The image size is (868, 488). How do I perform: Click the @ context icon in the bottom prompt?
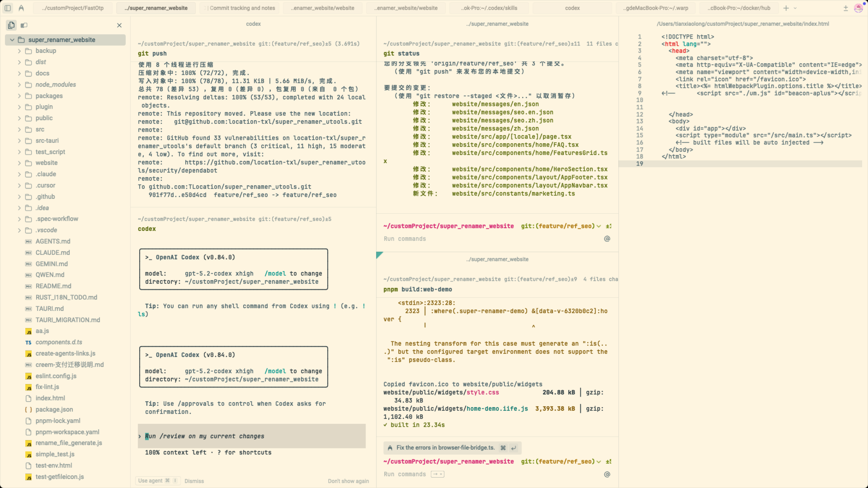pyautogui.click(x=607, y=474)
